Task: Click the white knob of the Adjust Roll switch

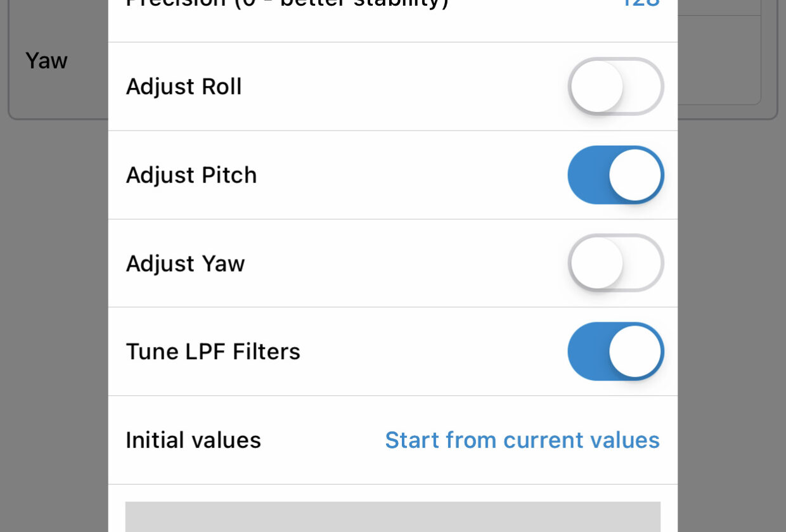Action: coord(596,86)
